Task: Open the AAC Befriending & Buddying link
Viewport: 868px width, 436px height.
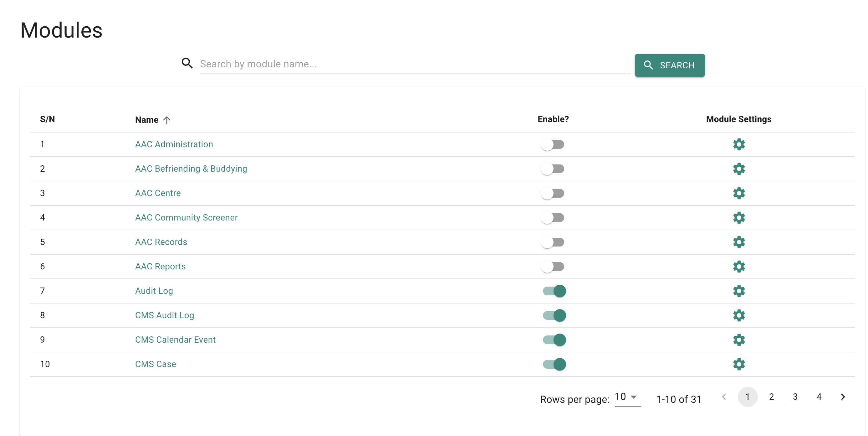Action: click(191, 169)
